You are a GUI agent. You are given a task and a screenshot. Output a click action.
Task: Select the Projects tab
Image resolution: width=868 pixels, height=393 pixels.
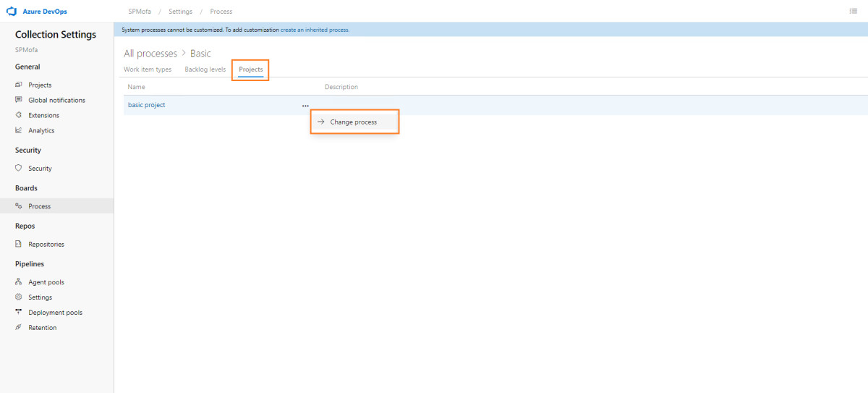pos(251,69)
